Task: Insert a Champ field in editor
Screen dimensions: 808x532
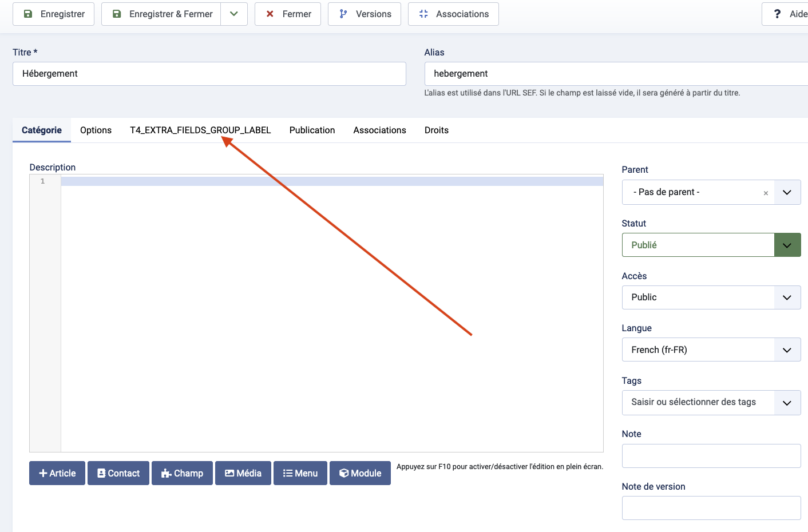Action: (182, 473)
